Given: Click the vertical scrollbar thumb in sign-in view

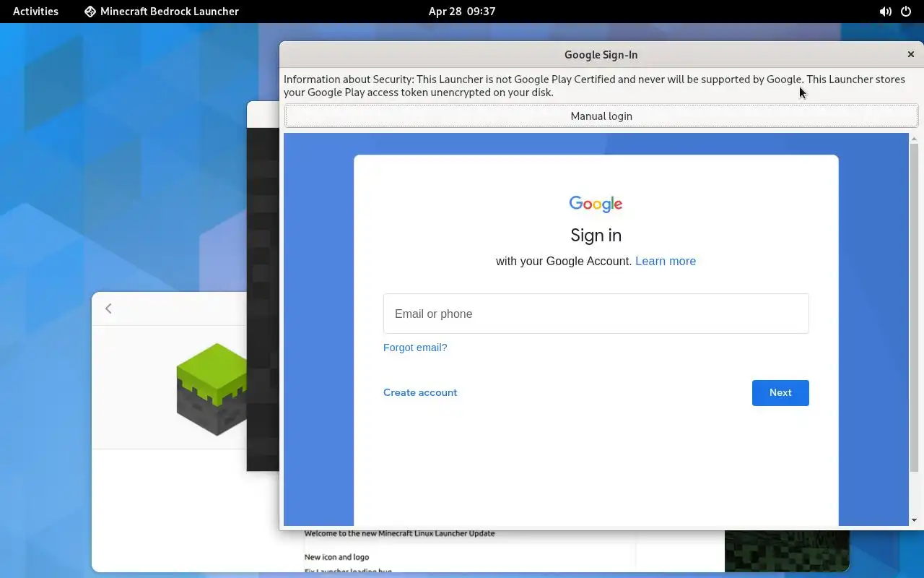Looking at the screenshot, I should click(914, 307).
